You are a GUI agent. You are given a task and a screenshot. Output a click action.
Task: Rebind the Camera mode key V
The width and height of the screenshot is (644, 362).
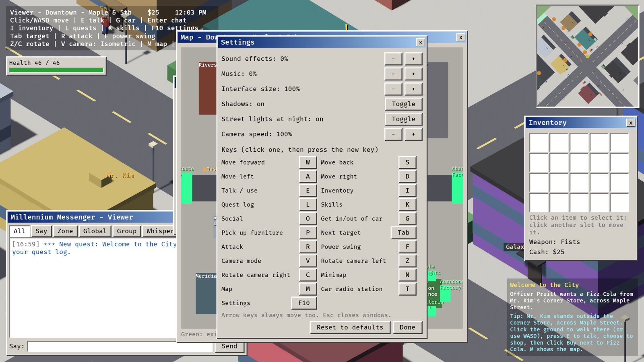308,261
